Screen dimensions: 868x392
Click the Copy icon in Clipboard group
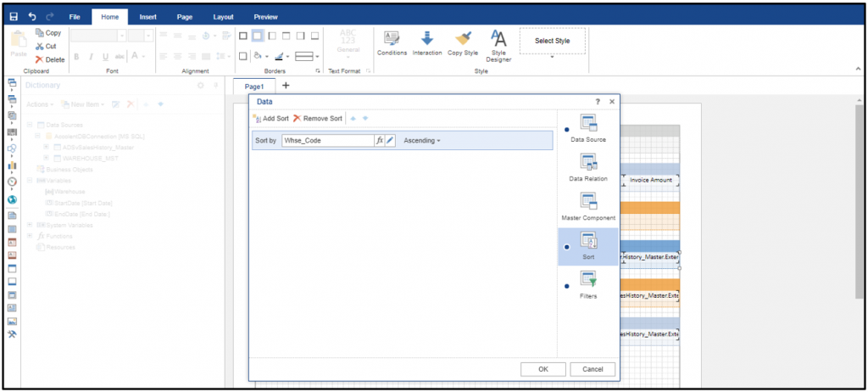click(39, 33)
